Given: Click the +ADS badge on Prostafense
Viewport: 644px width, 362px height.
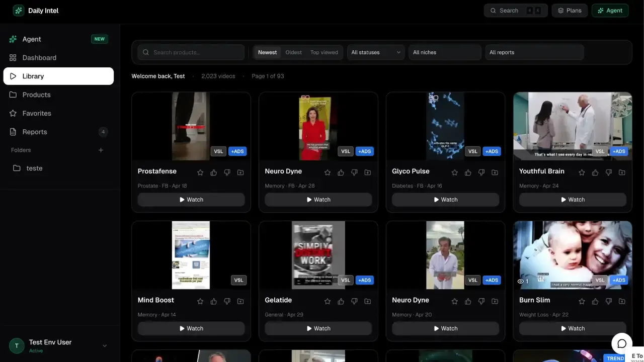Looking at the screenshot, I should pos(237,151).
